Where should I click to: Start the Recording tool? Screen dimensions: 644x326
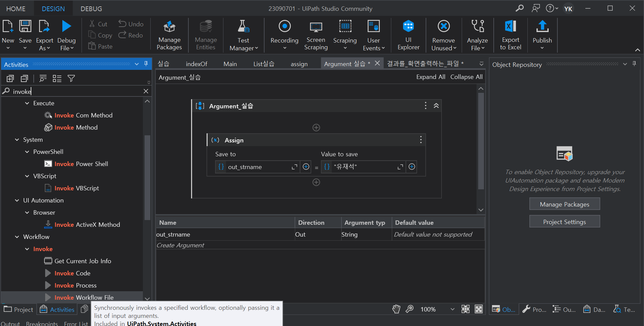(x=284, y=35)
